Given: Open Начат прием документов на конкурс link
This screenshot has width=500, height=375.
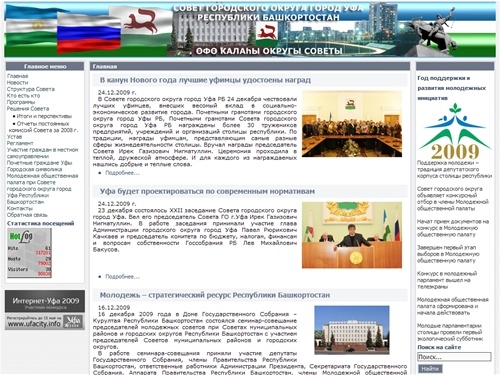Looking at the screenshot, I should click(x=453, y=228).
